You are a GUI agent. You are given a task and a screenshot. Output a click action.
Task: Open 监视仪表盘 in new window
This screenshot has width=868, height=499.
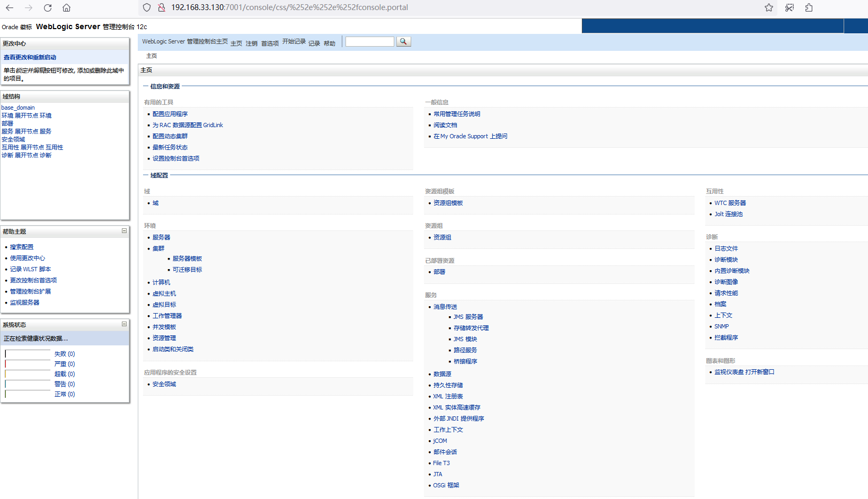[745, 372]
